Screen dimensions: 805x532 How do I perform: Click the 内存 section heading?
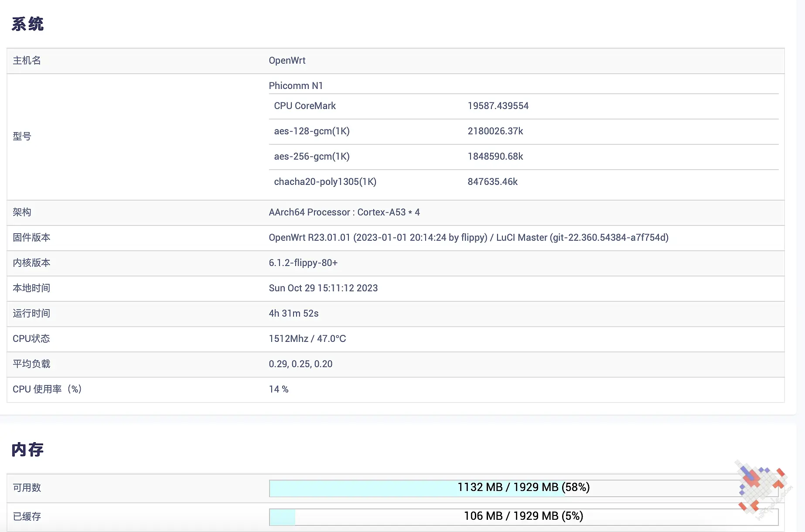point(27,450)
